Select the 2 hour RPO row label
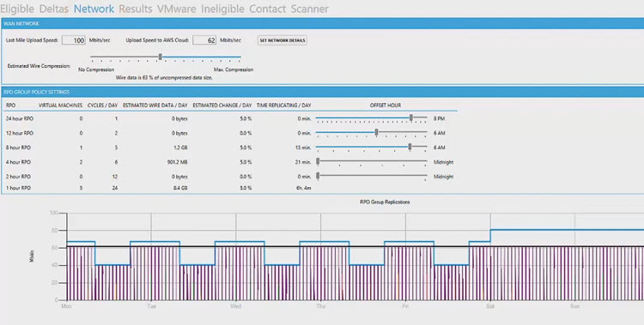Screen dimensions: 644x325 click(x=19, y=177)
